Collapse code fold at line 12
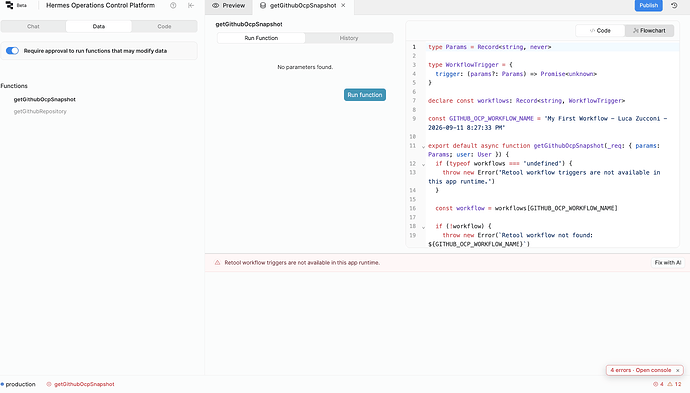 point(423,165)
